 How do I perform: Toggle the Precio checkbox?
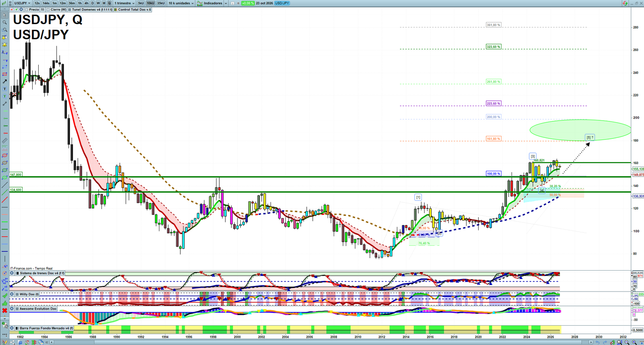(x=27, y=10)
